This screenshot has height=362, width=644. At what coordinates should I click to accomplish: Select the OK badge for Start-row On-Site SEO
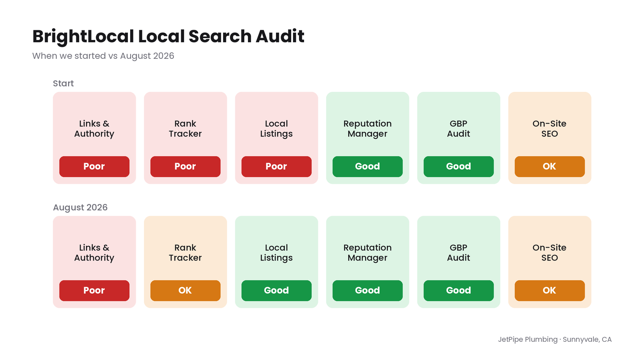tap(550, 166)
